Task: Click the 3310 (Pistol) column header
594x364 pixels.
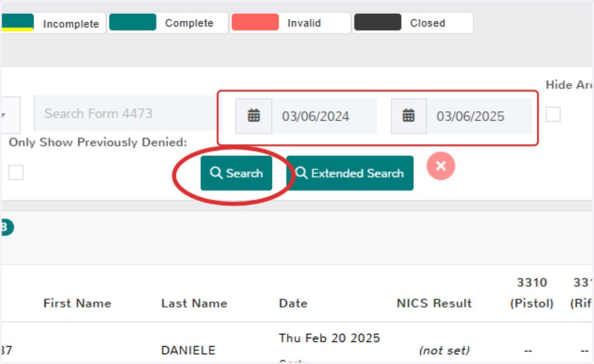Action: coord(532,293)
